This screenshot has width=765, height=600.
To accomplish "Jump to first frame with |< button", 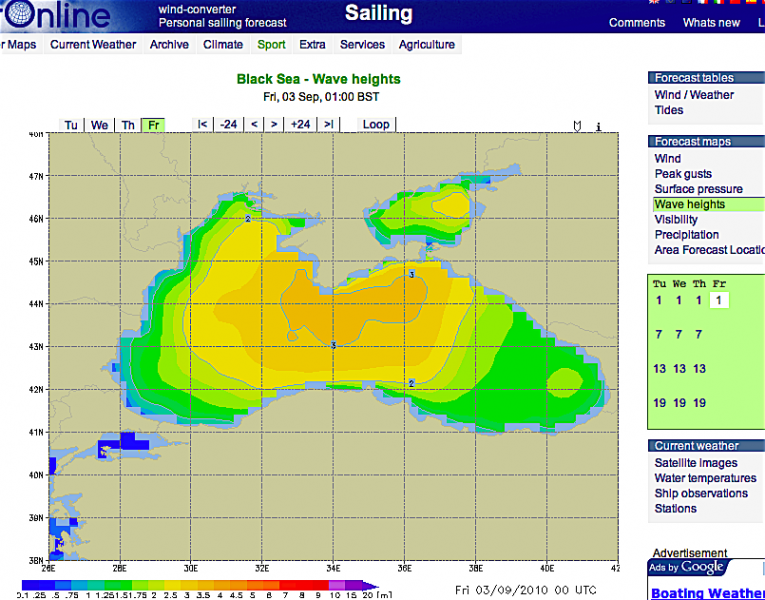I will pos(203,125).
